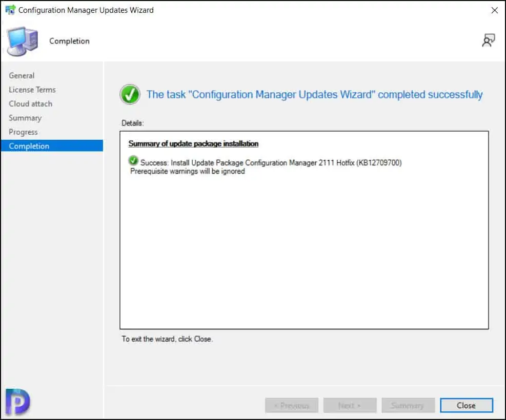Image resolution: width=506 pixels, height=420 pixels.
Task: Click the disabled Summary button at bottom
Action: tap(408, 405)
